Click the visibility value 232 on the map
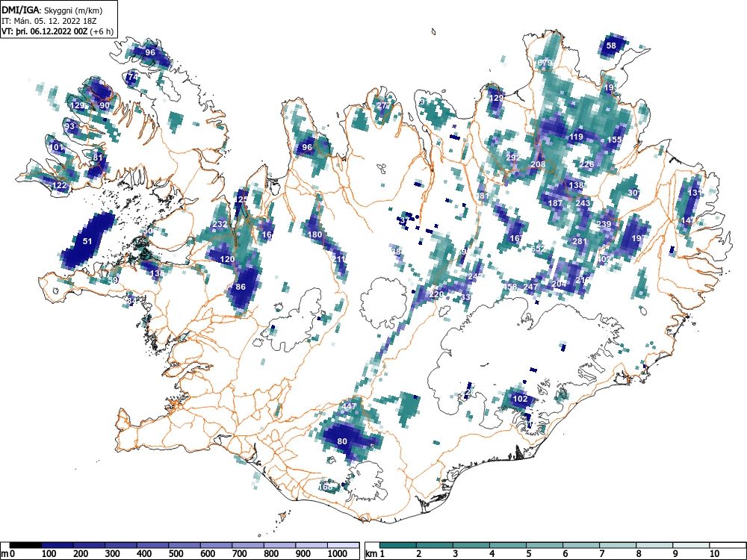 [x=220, y=224]
